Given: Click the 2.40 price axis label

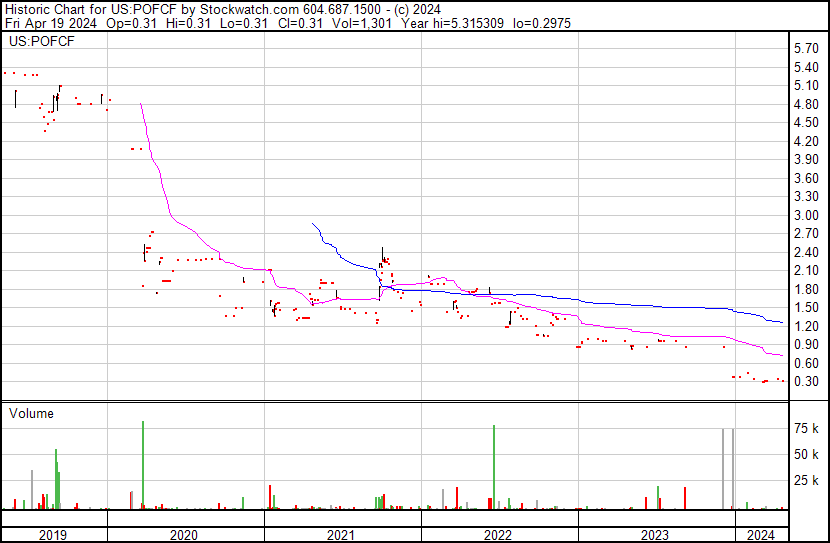Looking at the screenshot, I should click(x=807, y=252).
